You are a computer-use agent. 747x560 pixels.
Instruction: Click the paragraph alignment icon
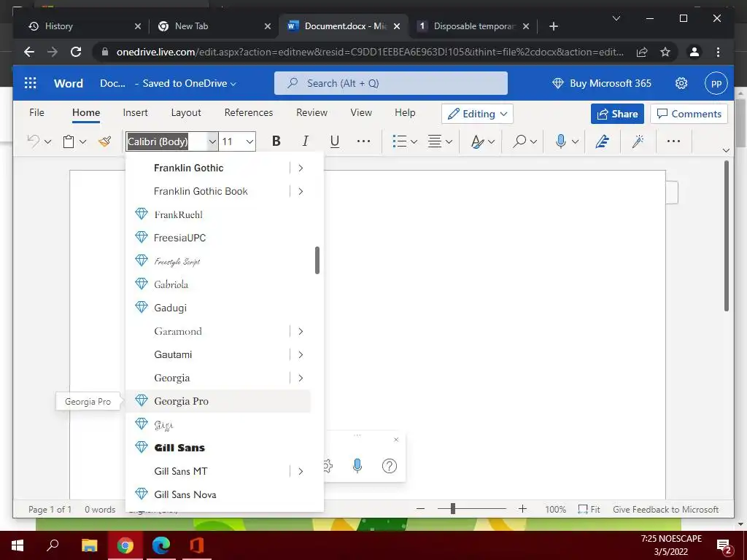(x=435, y=141)
